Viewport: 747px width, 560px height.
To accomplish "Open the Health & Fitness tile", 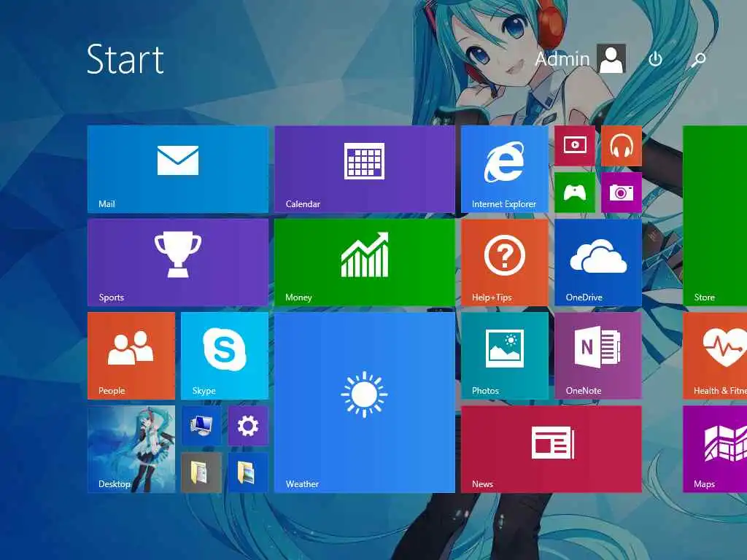I will click(x=715, y=356).
